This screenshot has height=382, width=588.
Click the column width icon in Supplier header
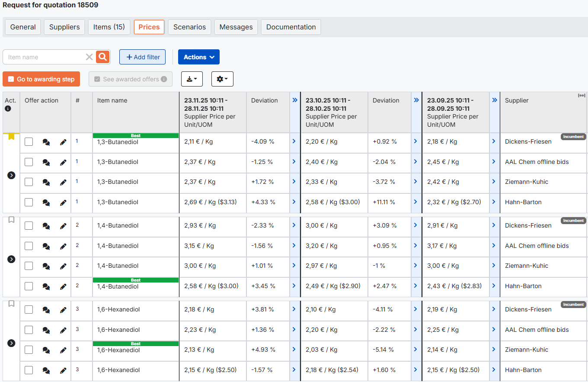pos(582,96)
